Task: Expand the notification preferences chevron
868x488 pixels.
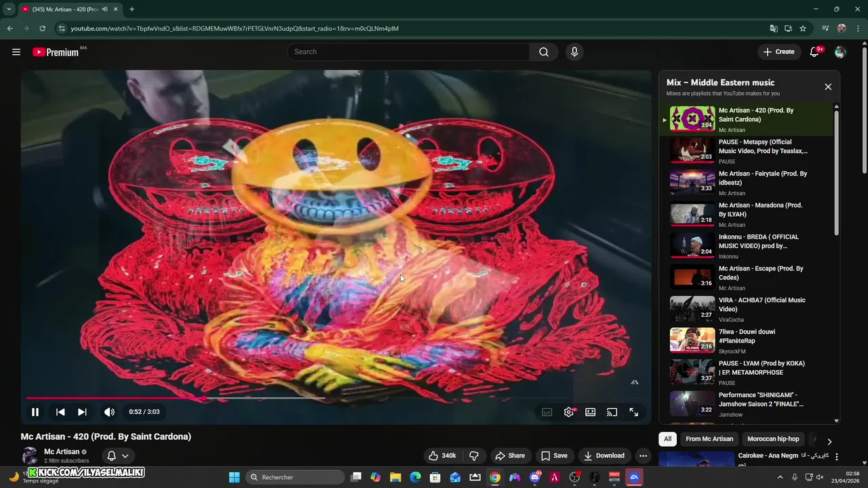Action: tap(125, 455)
